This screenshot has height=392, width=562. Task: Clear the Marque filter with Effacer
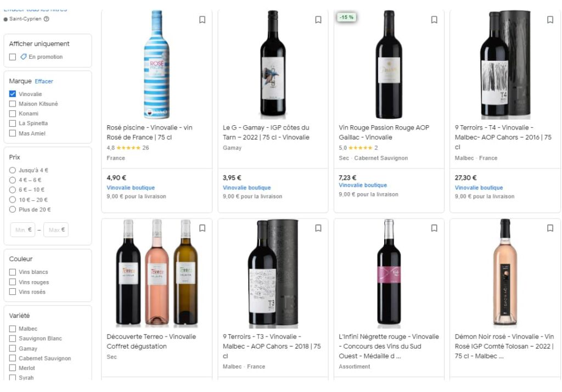tap(44, 81)
